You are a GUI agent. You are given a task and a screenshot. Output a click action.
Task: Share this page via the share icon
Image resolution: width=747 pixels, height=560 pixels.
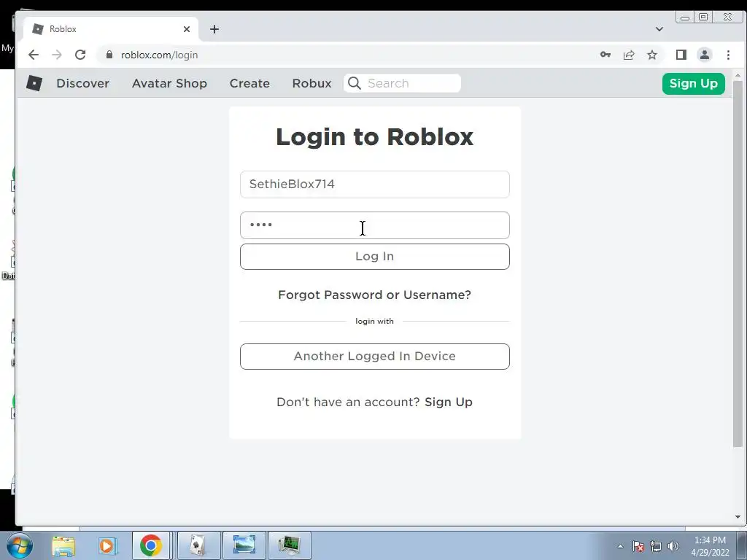coord(629,55)
